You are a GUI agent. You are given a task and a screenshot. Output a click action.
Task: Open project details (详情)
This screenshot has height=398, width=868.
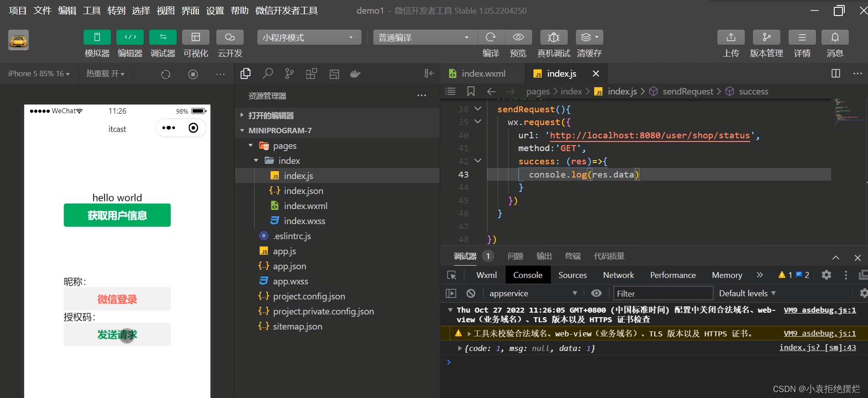click(x=802, y=37)
